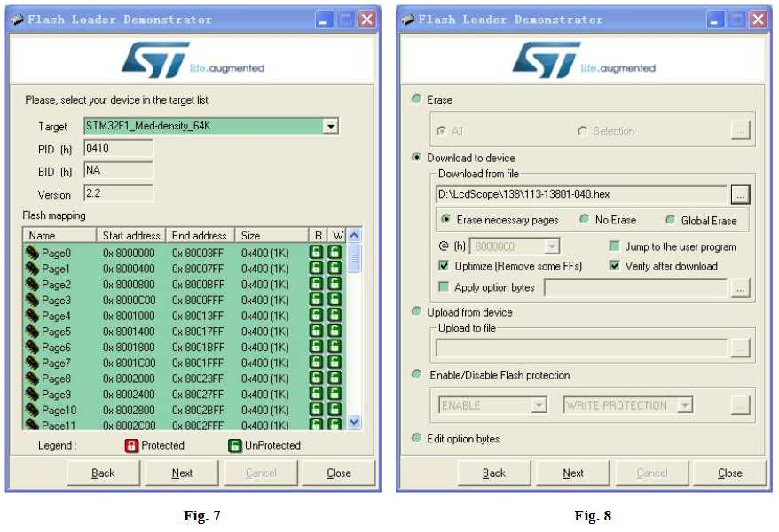Toggle Verify after download checkbox
The height and width of the screenshot is (532, 779).
tap(615, 265)
